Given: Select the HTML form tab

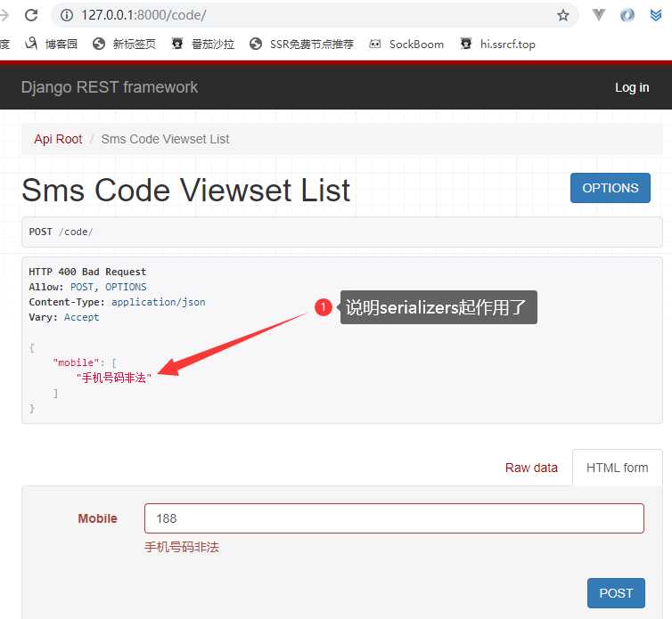Looking at the screenshot, I should [617, 468].
